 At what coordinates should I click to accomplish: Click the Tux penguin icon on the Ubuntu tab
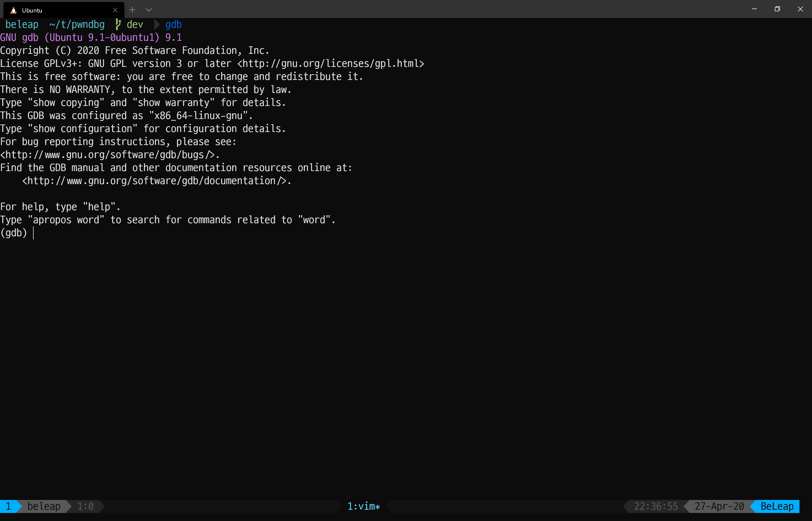(13, 10)
